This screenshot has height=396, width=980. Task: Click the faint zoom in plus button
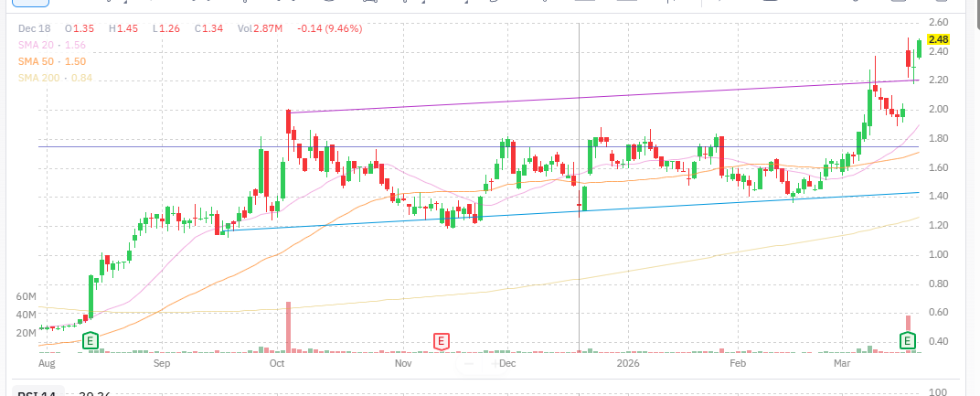point(495,363)
